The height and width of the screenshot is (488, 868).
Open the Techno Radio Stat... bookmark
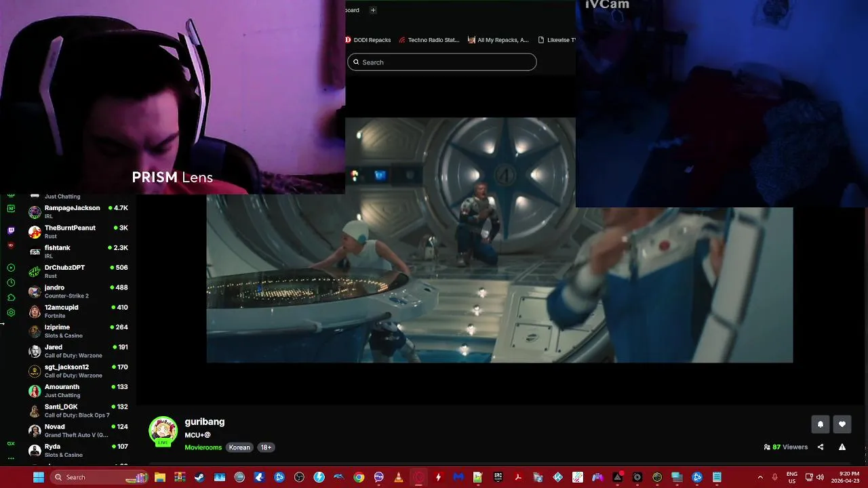pos(429,40)
